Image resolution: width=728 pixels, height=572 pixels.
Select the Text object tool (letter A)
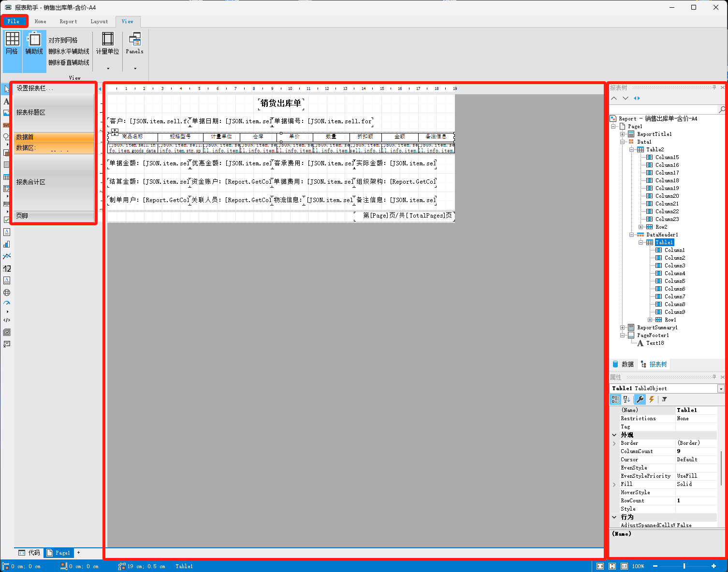point(6,102)
